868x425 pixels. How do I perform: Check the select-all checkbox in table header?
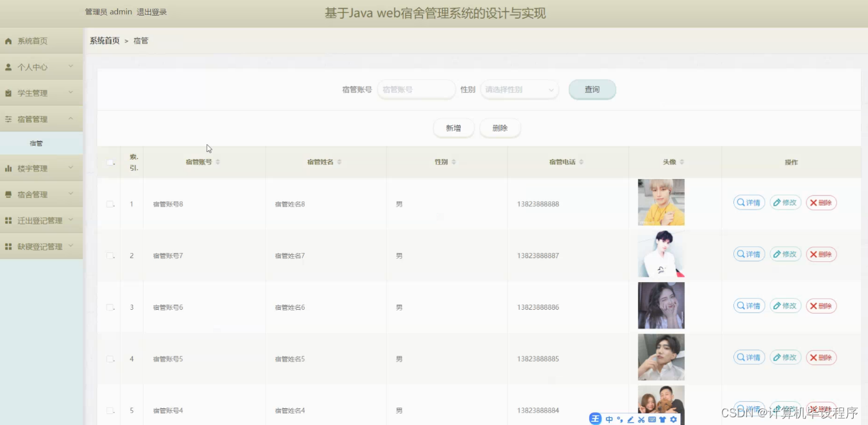pyautogui.click(x=109, y=162)
